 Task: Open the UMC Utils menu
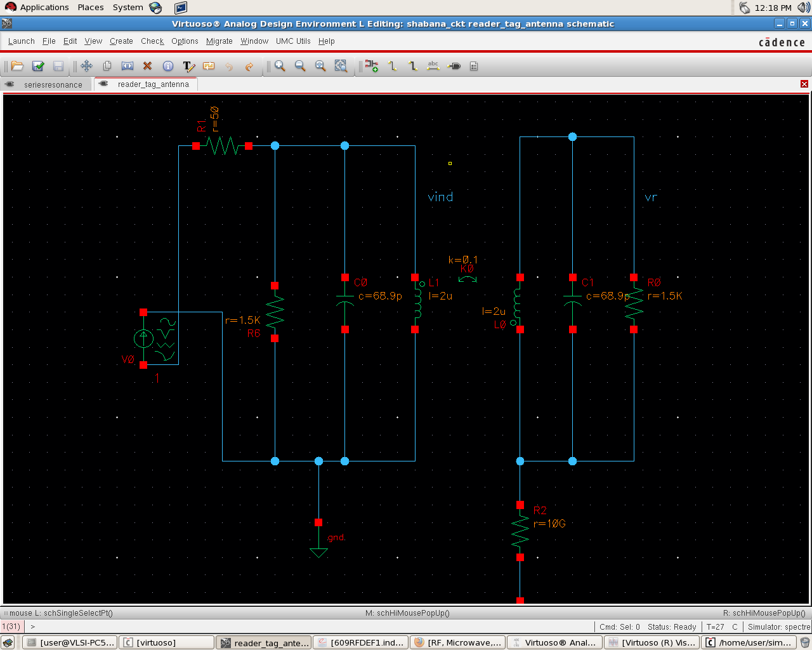click(293, 41)
